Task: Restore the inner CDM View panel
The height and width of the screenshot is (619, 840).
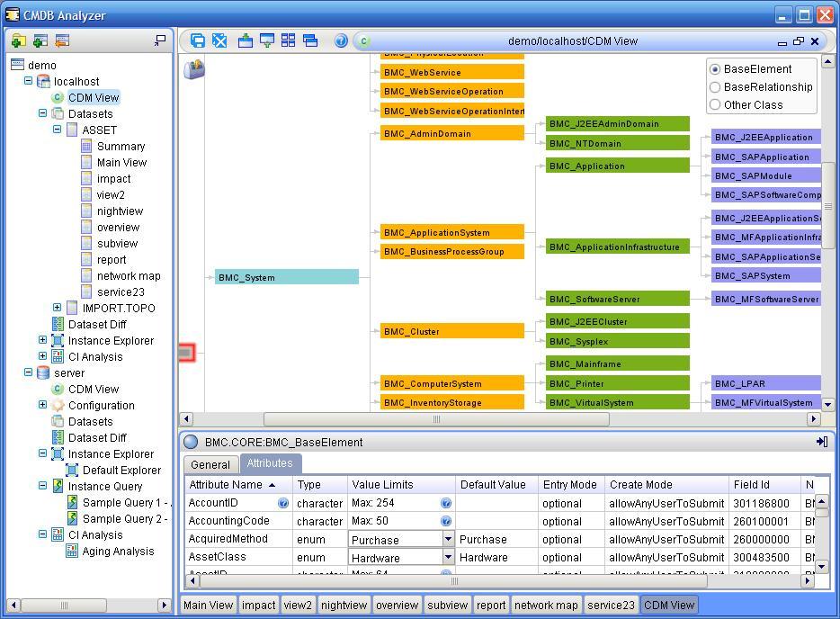Action: tap(799, 41)
